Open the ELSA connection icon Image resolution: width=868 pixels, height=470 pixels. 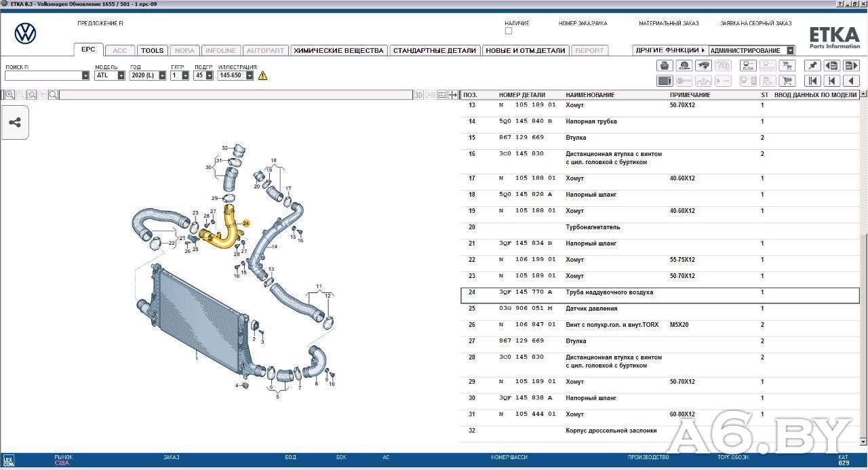click(x=748, y=66)
